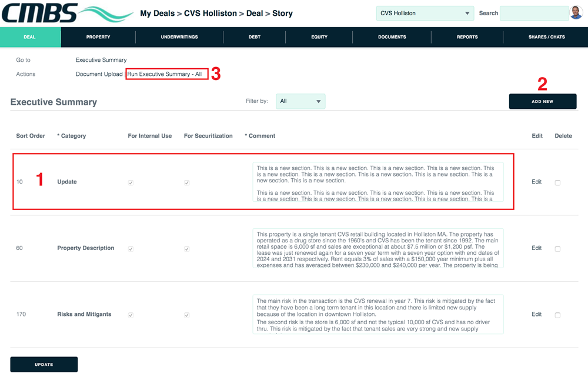Image resolution: width=588 pixels, height=380 pixels.
Task: Click the Add New button
Action: coord(543,101)
